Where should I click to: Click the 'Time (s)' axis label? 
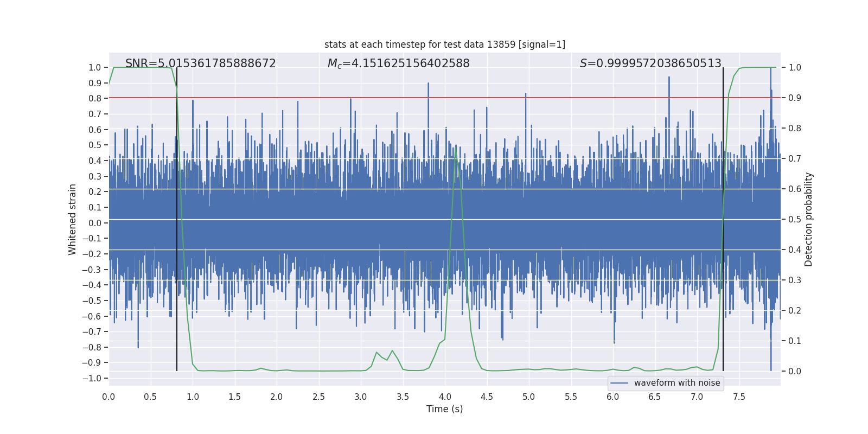[445, 409]
